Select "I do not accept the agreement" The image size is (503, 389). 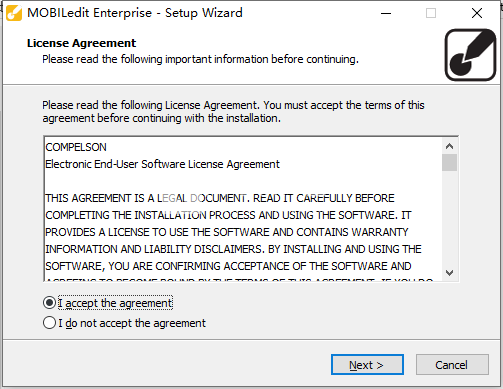click(x=49, y=323)
